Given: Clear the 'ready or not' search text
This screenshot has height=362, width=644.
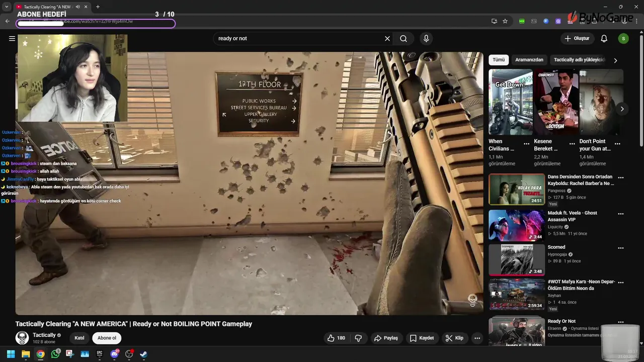Looking at the screenshot, I should tap(387, 38).
